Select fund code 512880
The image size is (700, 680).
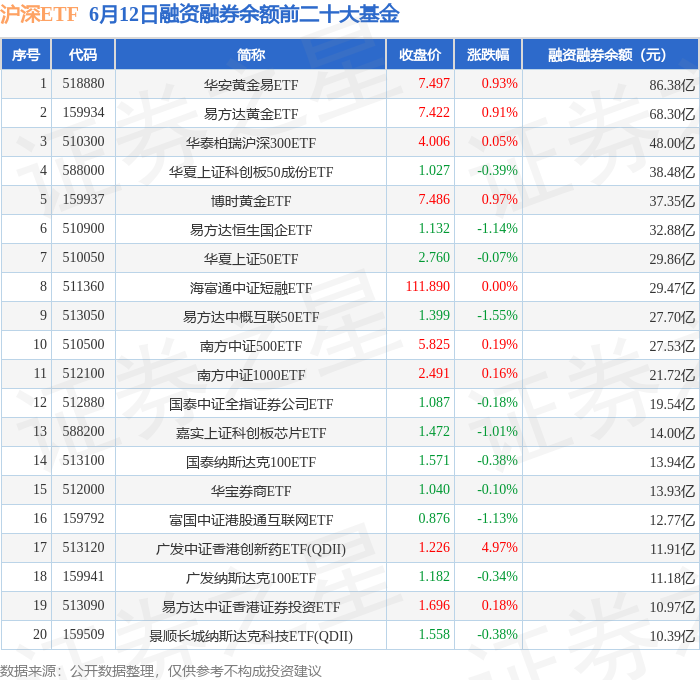83,403
